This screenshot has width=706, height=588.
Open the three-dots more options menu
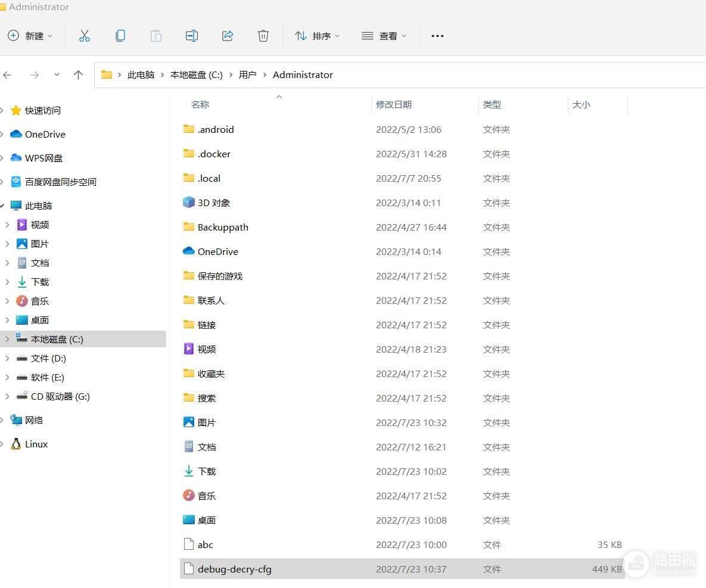[x=437, y=36]
